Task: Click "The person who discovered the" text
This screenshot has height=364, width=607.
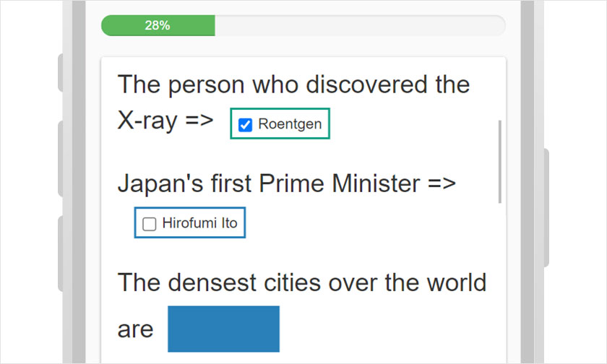Action: pos(293,84)
